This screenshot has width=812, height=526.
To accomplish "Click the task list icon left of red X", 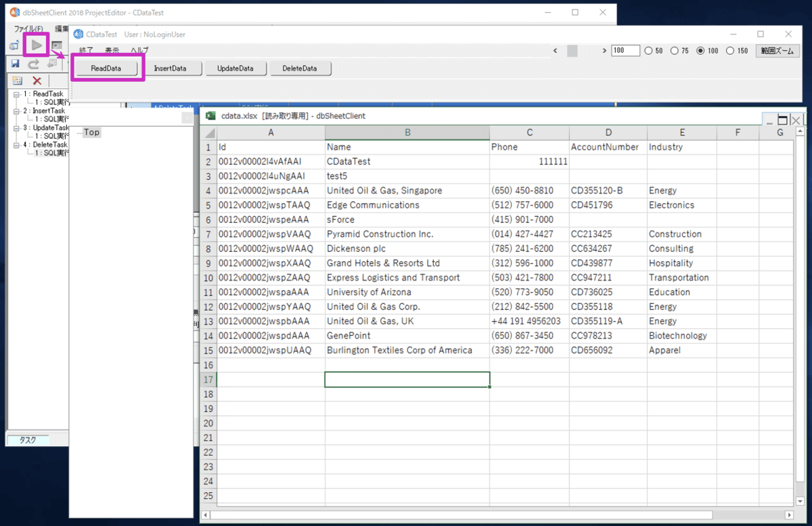I will [x=18, y=81].
